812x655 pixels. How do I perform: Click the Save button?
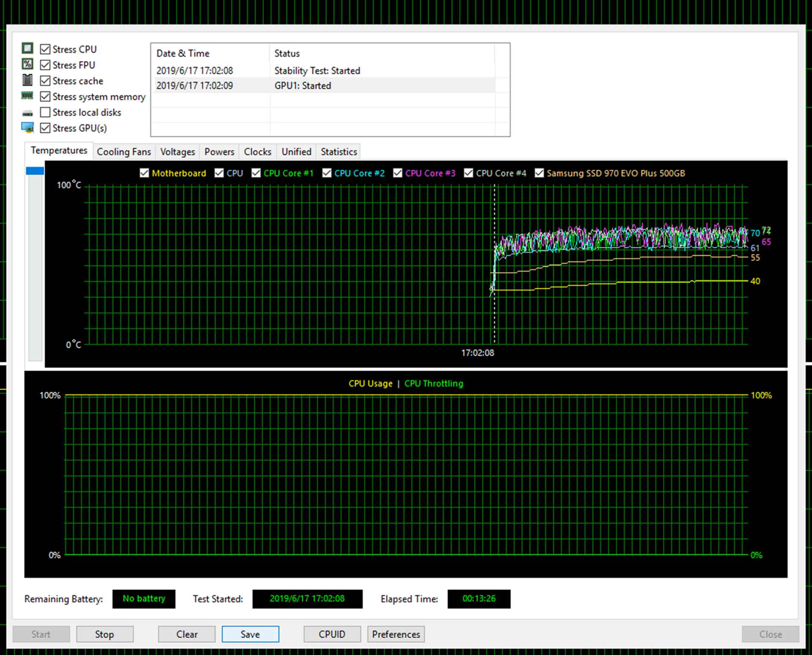click(250, 634)
